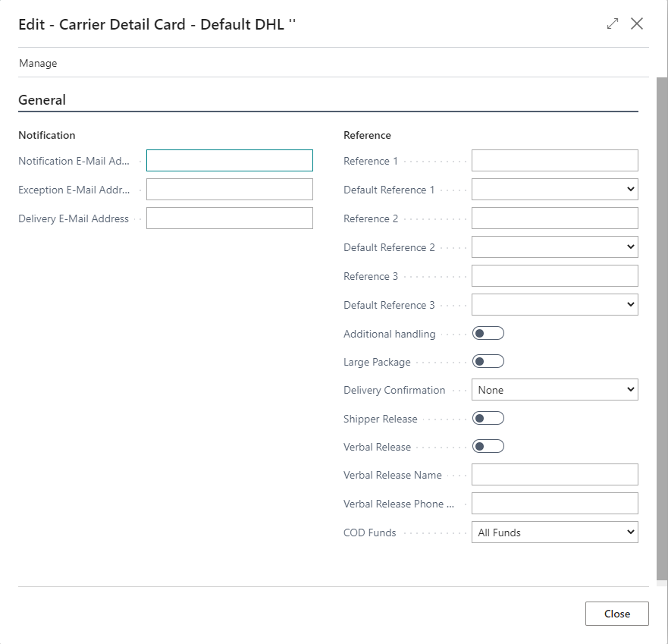Expand the COD Funds dropdown
Viewport: 668px width, 644px height.
pos(554,532)
